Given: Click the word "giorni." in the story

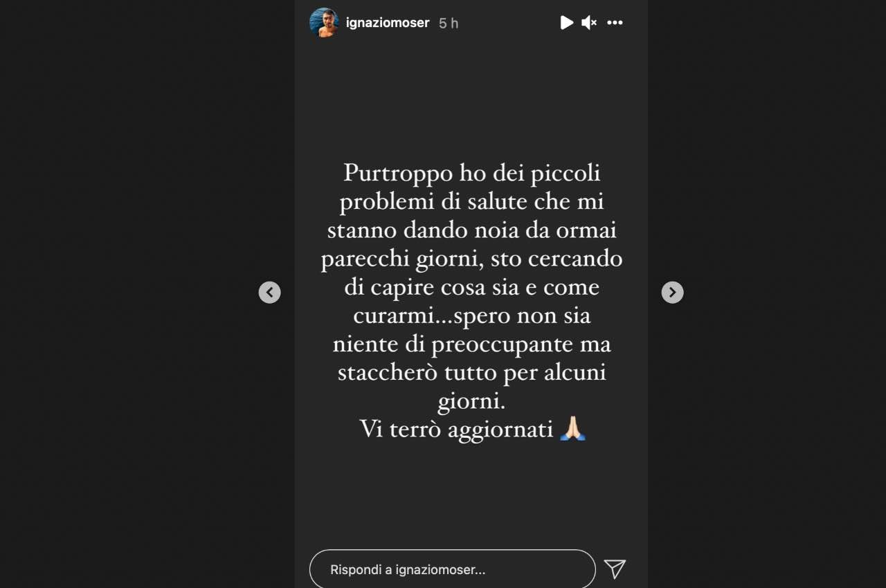Looking at the screenshot, I should [471, 401].
